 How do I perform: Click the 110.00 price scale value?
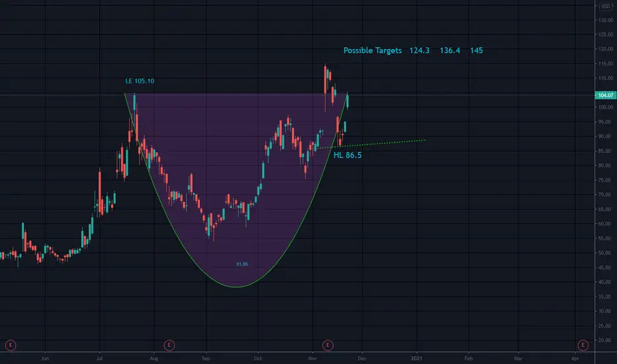point(606,78)
